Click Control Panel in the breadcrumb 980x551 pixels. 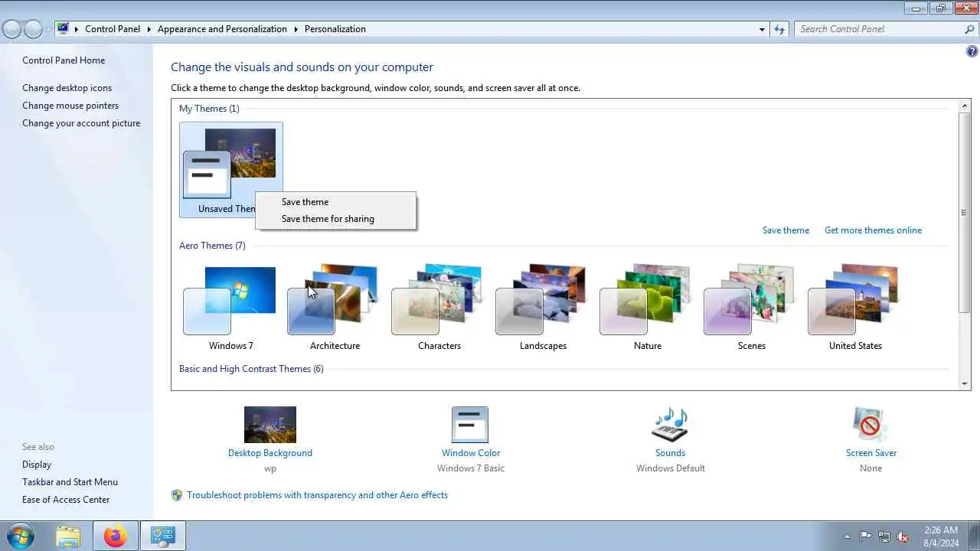click(x=113, y=29)
